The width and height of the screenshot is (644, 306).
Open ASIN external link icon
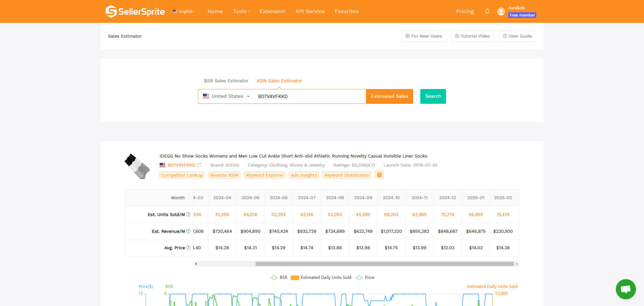tap(199, 165)
